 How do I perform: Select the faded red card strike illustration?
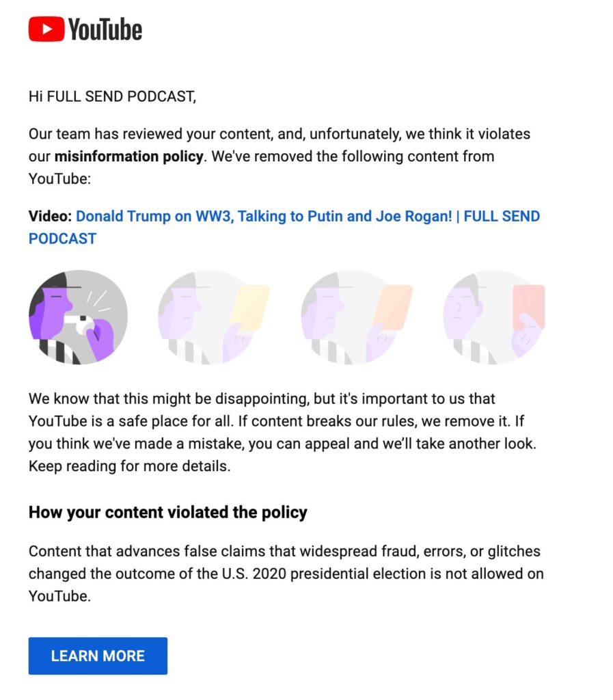[494, 317]
